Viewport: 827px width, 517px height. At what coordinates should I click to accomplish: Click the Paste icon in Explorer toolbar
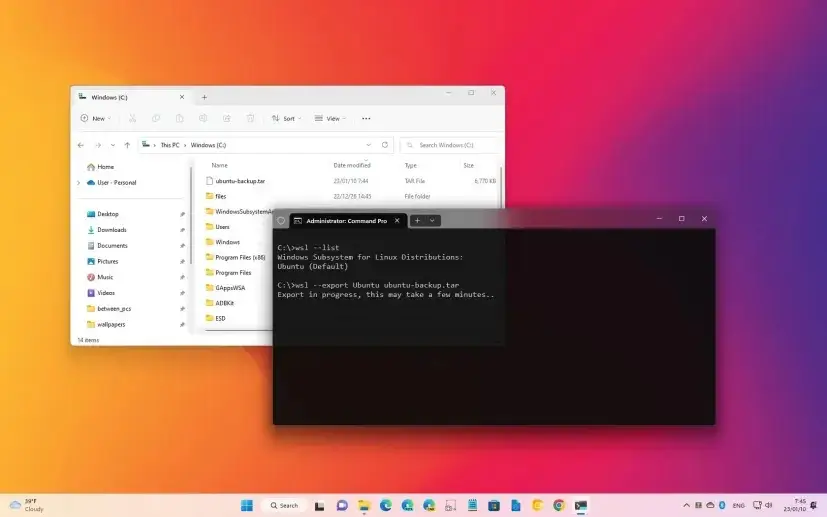pos(179,119)
